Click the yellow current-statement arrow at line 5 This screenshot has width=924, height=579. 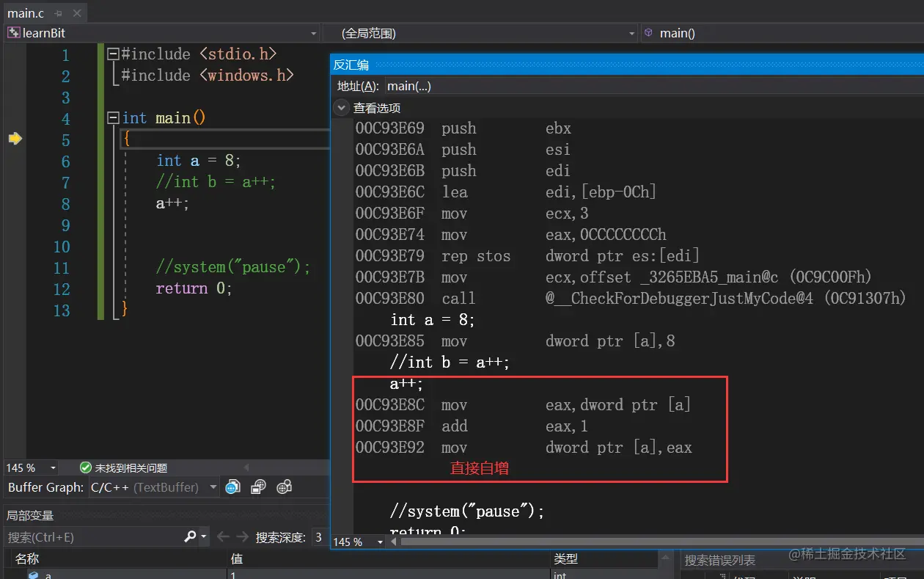[x=15, y=139]
